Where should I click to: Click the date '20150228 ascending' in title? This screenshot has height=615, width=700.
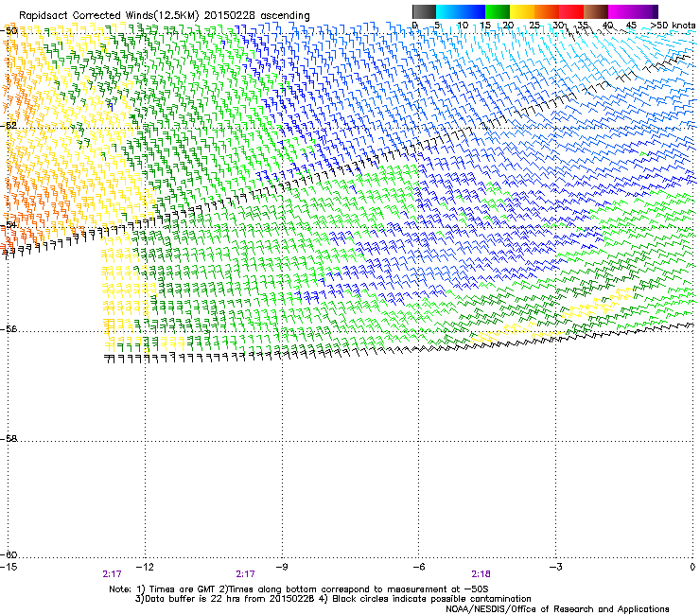tap(257, 15)
